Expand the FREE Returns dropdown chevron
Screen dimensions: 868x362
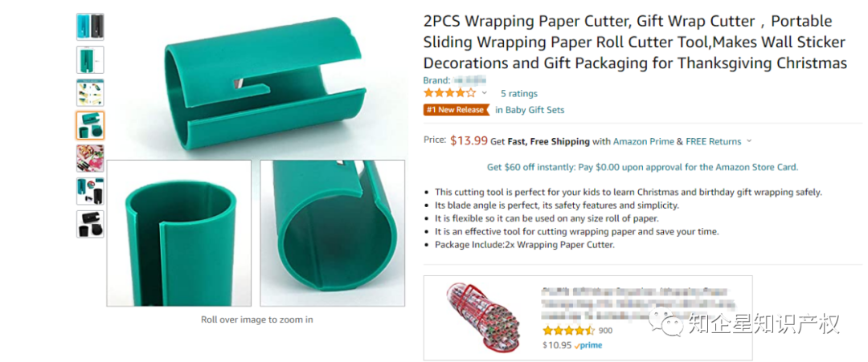tap(749, 141)
